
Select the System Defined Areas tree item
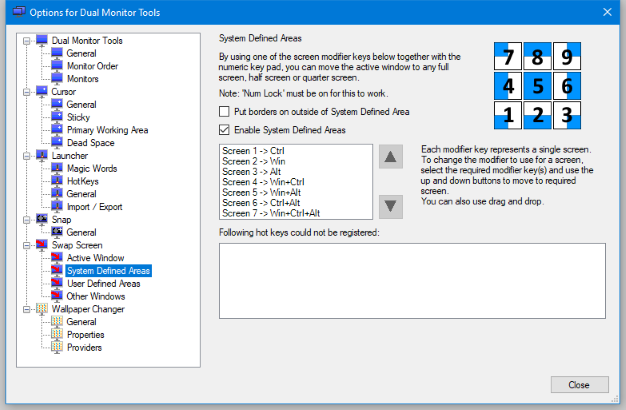(x=108, y=271)
